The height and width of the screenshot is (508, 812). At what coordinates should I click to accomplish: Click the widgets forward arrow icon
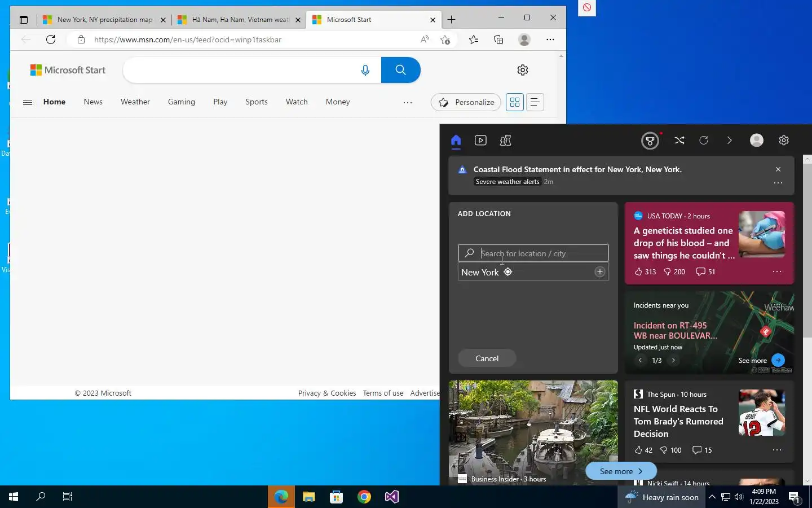(x=729, y=141)
